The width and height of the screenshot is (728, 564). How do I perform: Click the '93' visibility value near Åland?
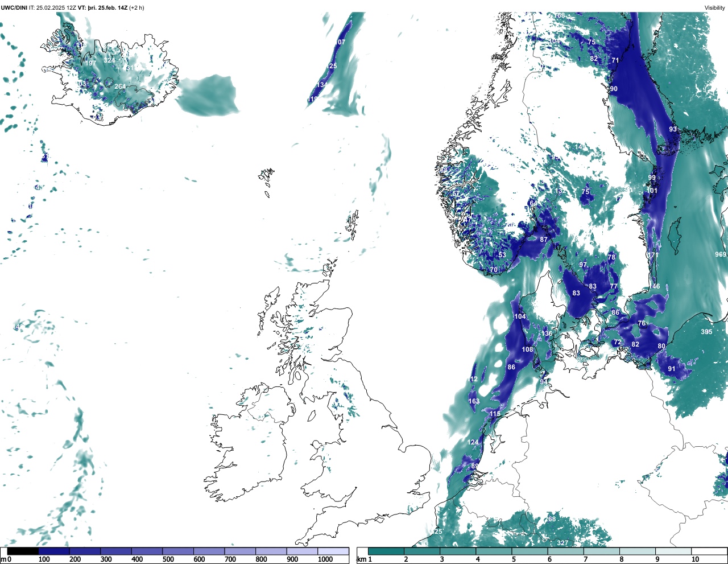coord(673,129)
